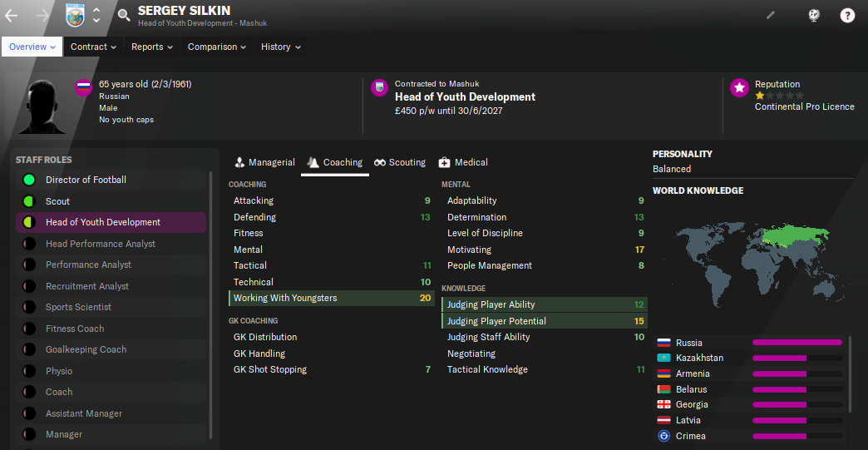Open the help question mark icon
The height and width of the screenshot is (450, 868).
pos(847,16)
